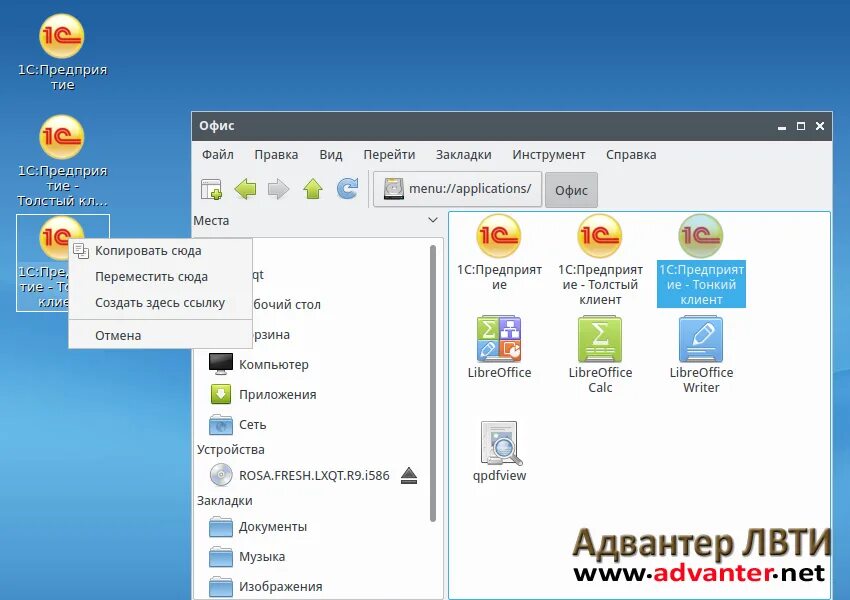Click the Компьютер monitor icon in sidebar

click(221, 364)
